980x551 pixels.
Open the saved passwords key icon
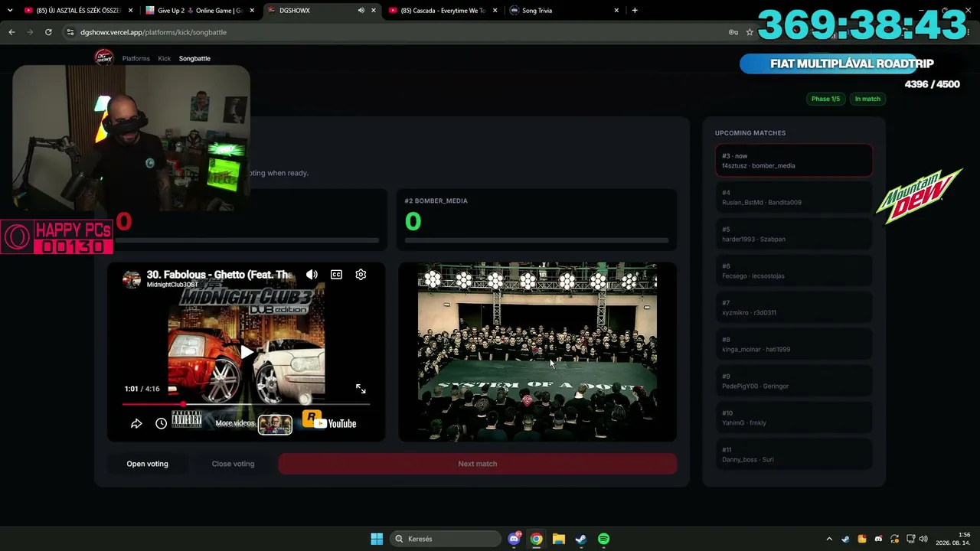tap(733, 32)
